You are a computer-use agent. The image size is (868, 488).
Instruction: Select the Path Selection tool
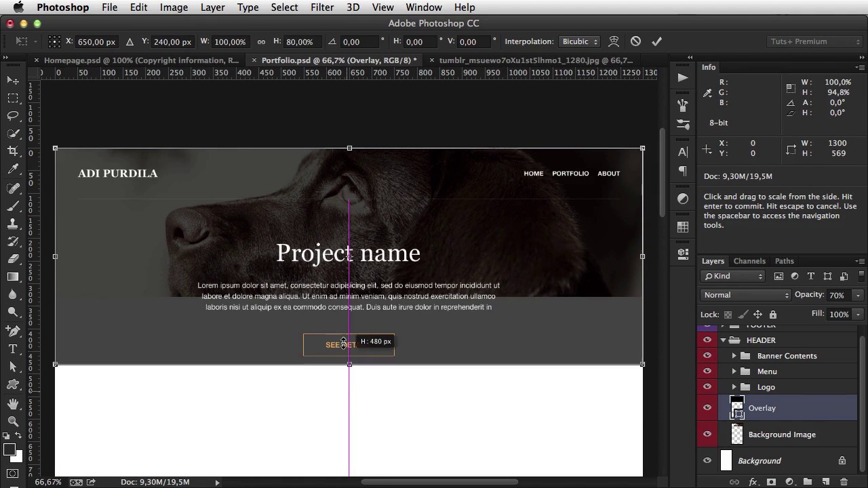pyautogui.click(x=13, y=366)
